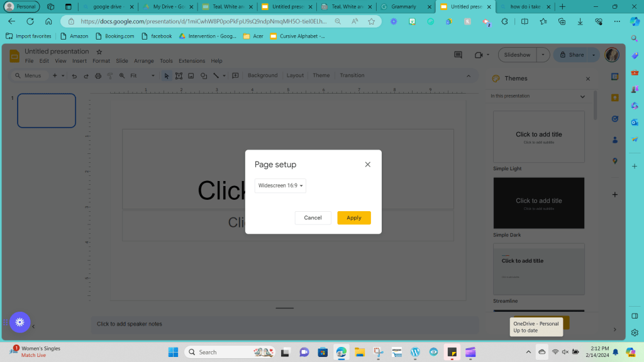Click the insert image icon

191,75
